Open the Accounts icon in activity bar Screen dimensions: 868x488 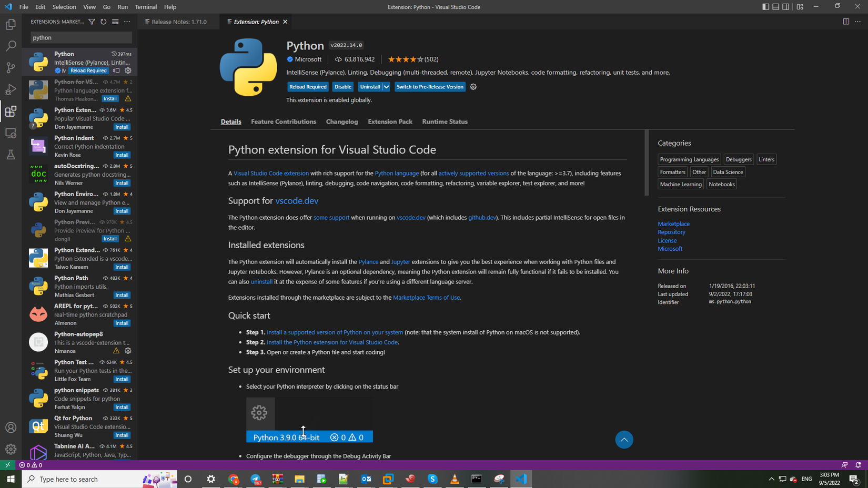(x=11, y=428)
